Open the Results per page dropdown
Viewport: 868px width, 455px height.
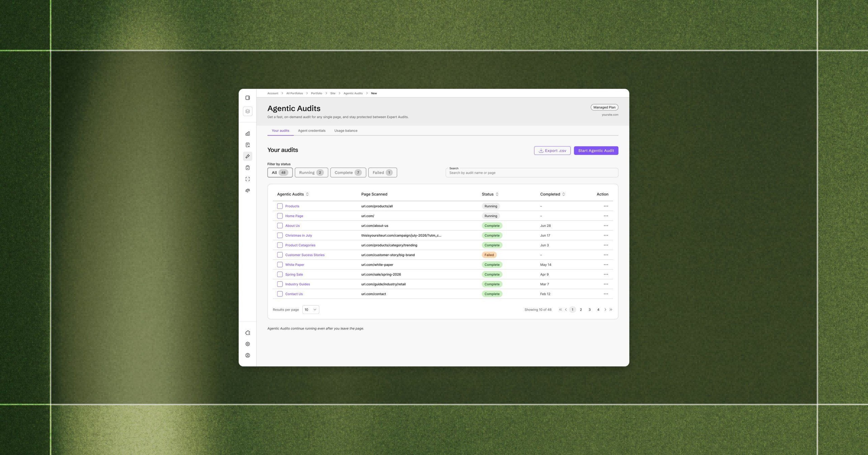tap(310, 310)
